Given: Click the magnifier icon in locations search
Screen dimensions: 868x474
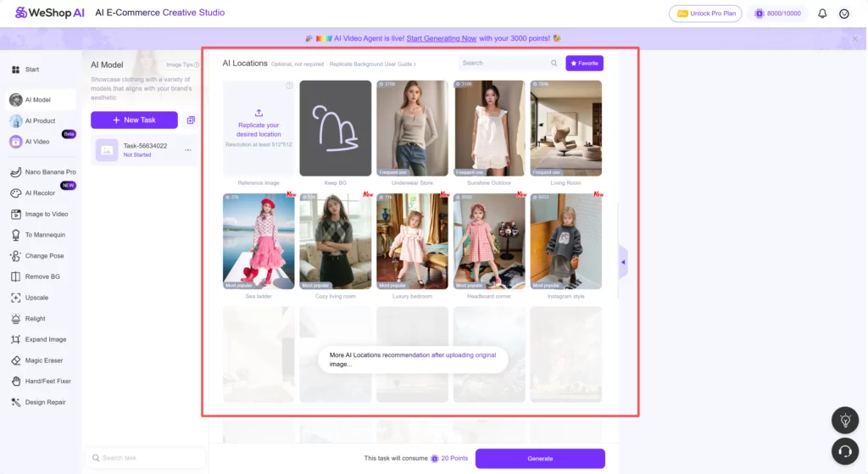Looking at the screenshot, I should pyautogui.click(x=554, y=63).
